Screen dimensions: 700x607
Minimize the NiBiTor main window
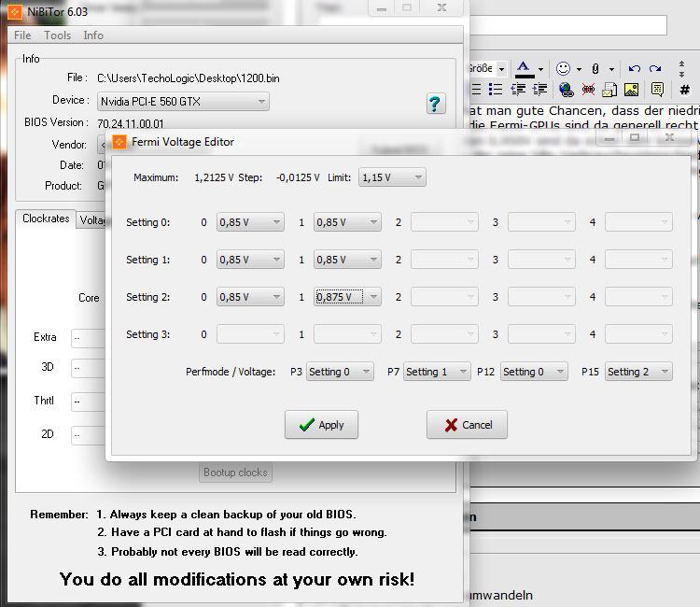coord(381,8)
